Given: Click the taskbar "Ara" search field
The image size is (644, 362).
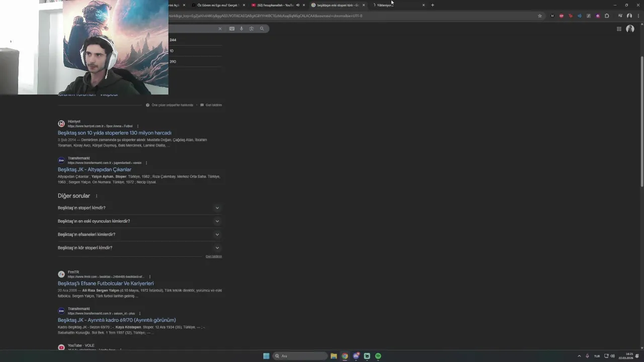Looking at the screenshot, I should [x=300, y=356].
